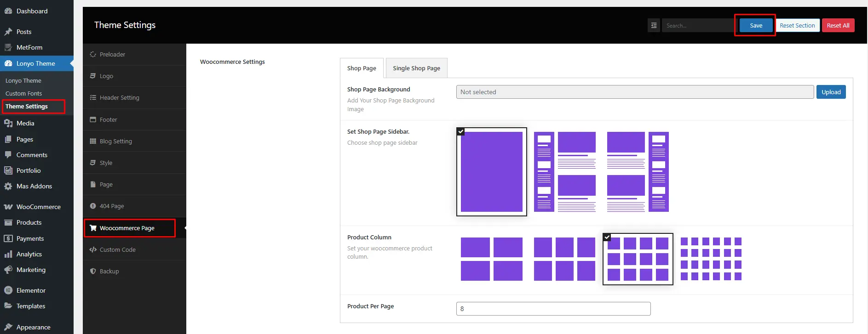Click the Reset Section button

pos(797,25)
